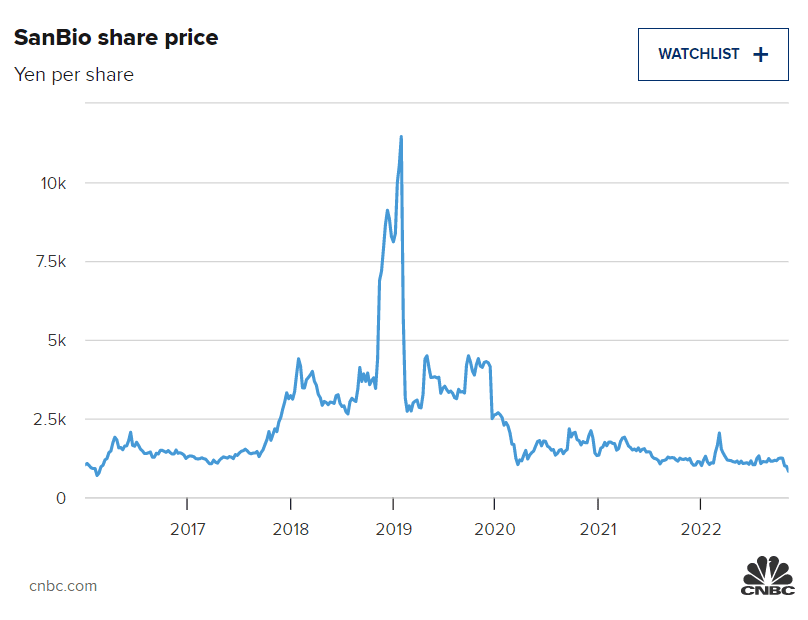Open the cnbc.com source link
This screenshot has width=808, height=620.
pyautogui.click(x=63, y=586)
